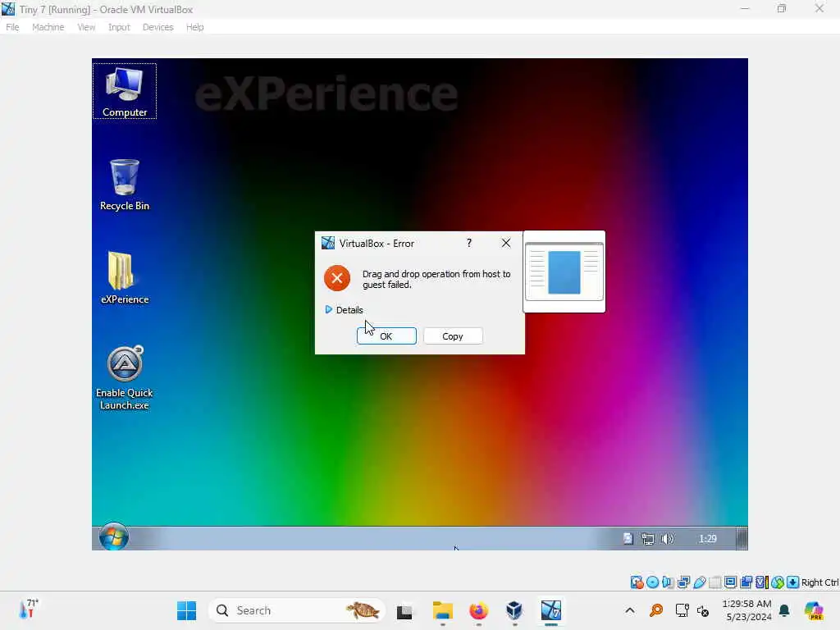Screen dimensions: 840x630
Task: Click the host network display tray icon
Action: click(682, 610)
